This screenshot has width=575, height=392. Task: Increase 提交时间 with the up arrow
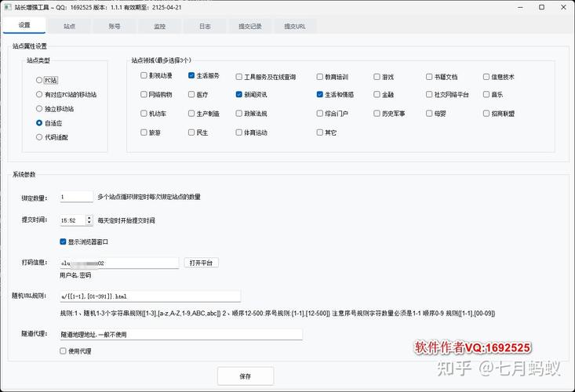(x=89, y=218)
